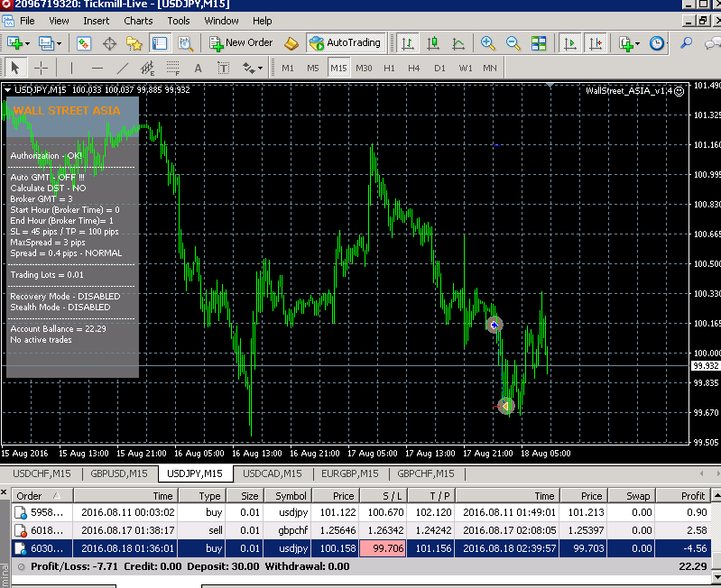Open the Charts menu

point(138,21)
